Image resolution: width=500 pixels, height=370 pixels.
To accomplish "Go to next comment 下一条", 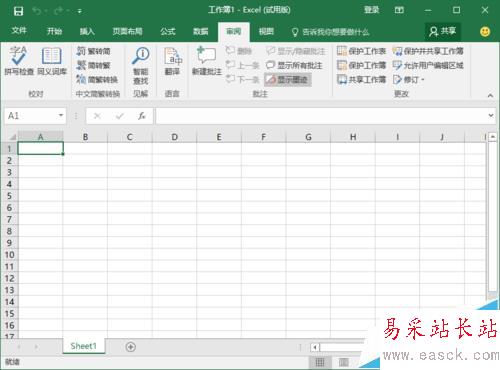I will coord(243,79).
